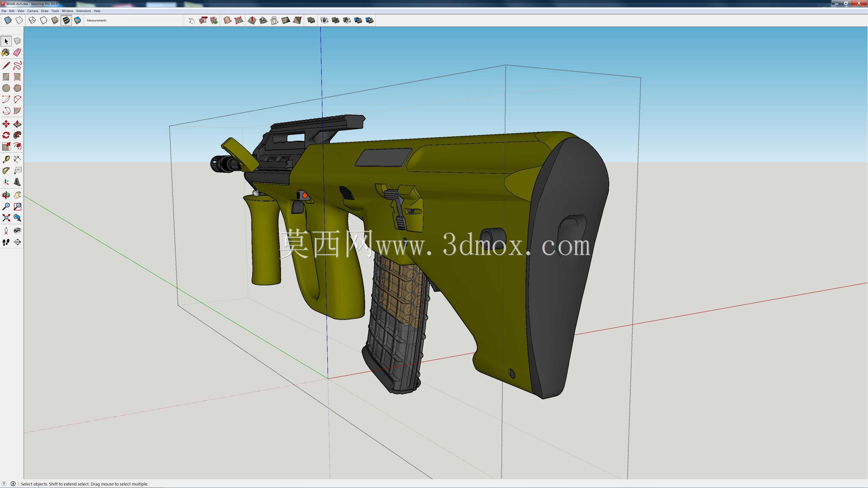Select the Rectangle tool

point(6,77)
